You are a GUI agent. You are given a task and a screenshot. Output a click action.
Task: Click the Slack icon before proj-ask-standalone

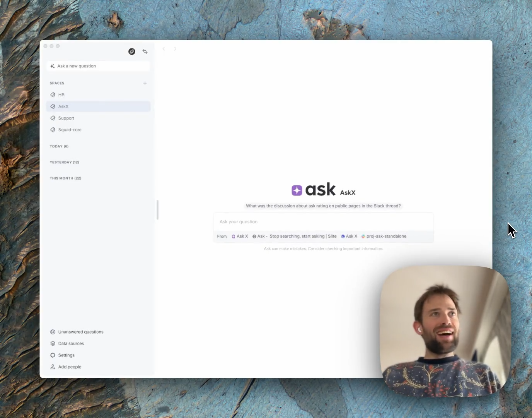click(x=363, y=236)
